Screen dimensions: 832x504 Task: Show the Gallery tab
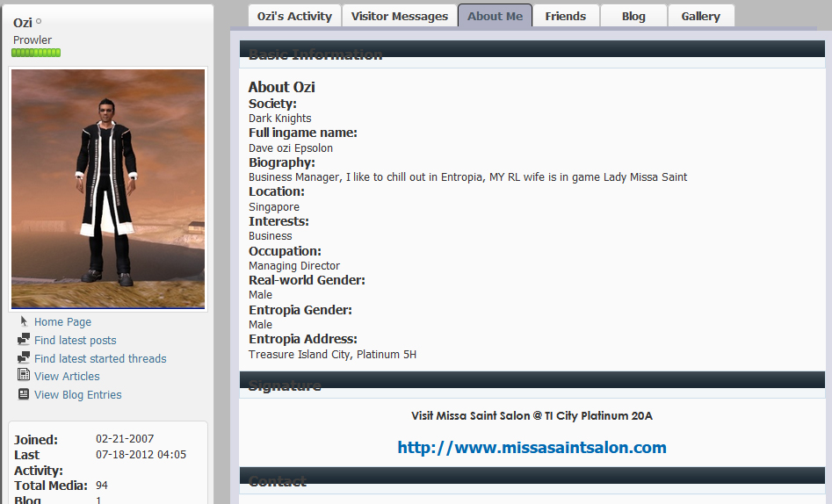point(700,16)
